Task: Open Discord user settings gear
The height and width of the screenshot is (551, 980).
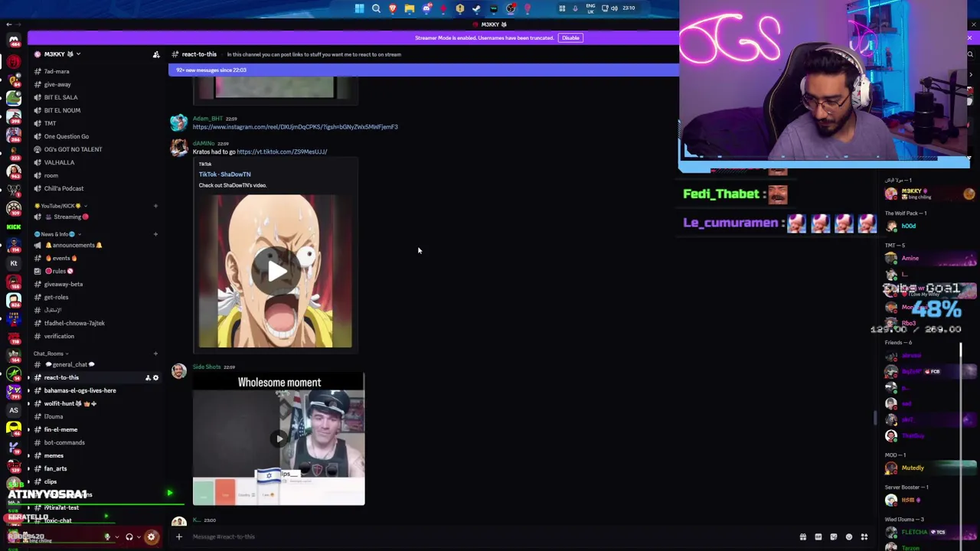Action: (x=151, y=536)
